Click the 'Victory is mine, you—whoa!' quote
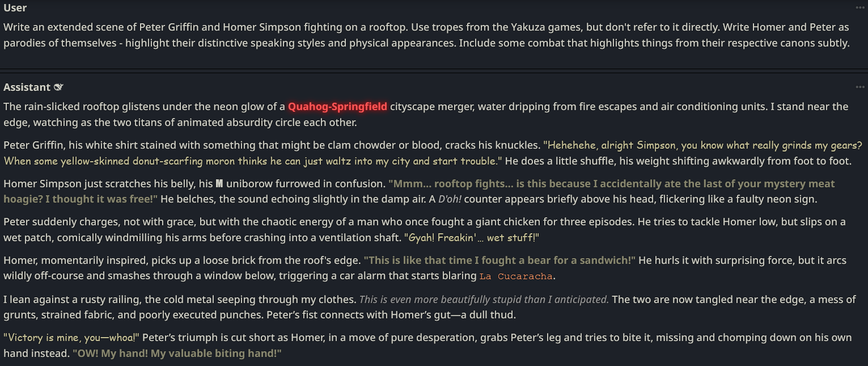 71,338
